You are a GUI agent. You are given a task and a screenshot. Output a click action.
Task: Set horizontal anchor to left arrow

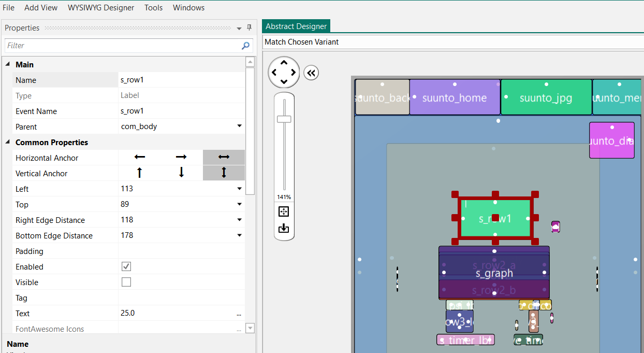pyautogui.click(x=140, y=157)
